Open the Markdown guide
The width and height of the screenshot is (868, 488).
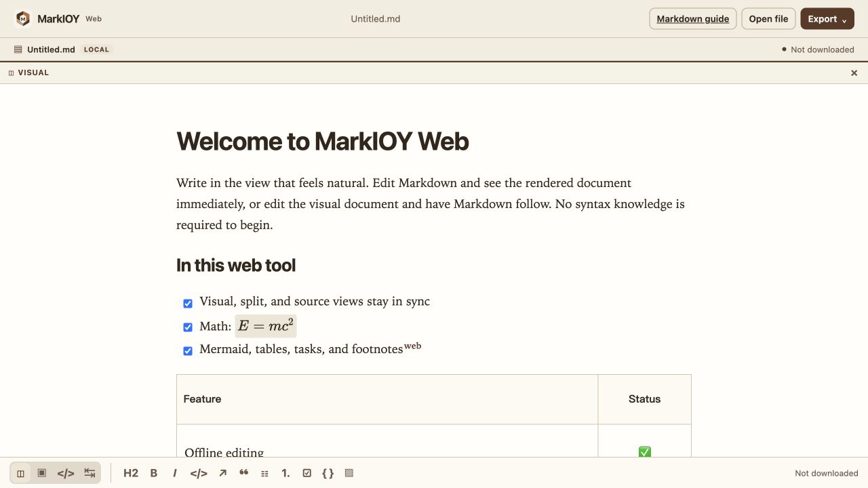point(693,19)
